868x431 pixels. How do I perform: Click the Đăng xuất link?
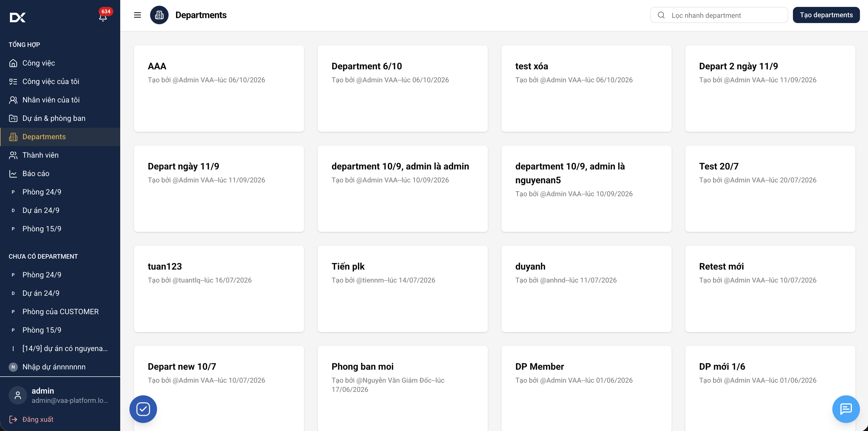tap(38, 419)
